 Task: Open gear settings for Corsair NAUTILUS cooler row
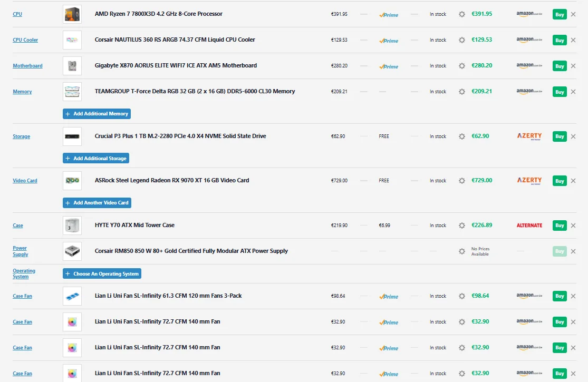[x=462, y=40]
